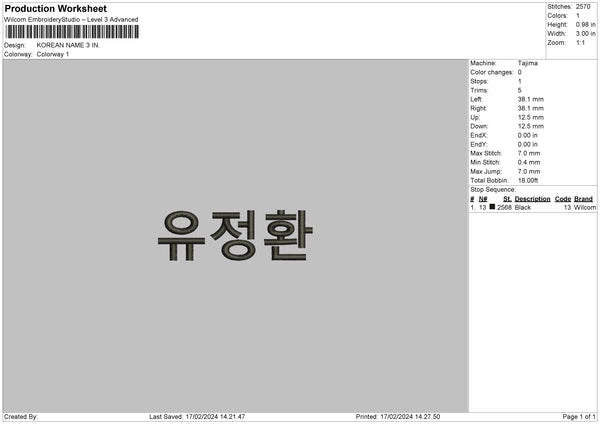600x424 pixels.
Task: Click the 'Up:' label
Action: 475,117
